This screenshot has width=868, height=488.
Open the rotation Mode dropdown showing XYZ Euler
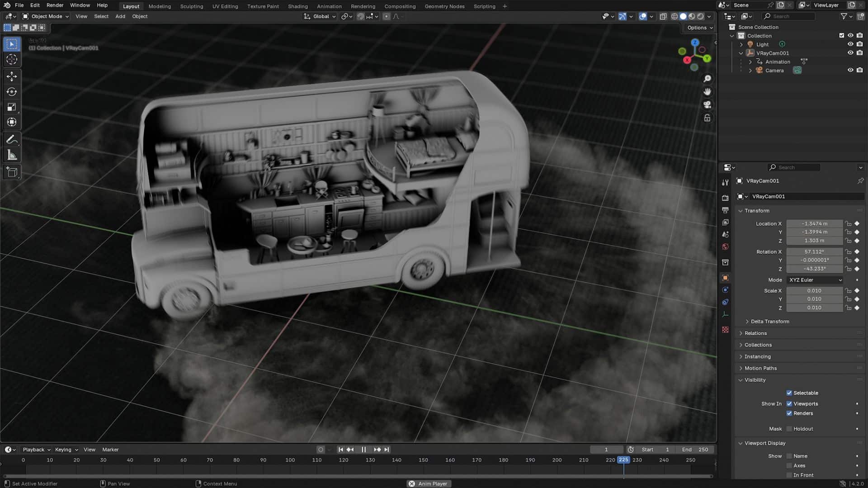pos(814,280)
